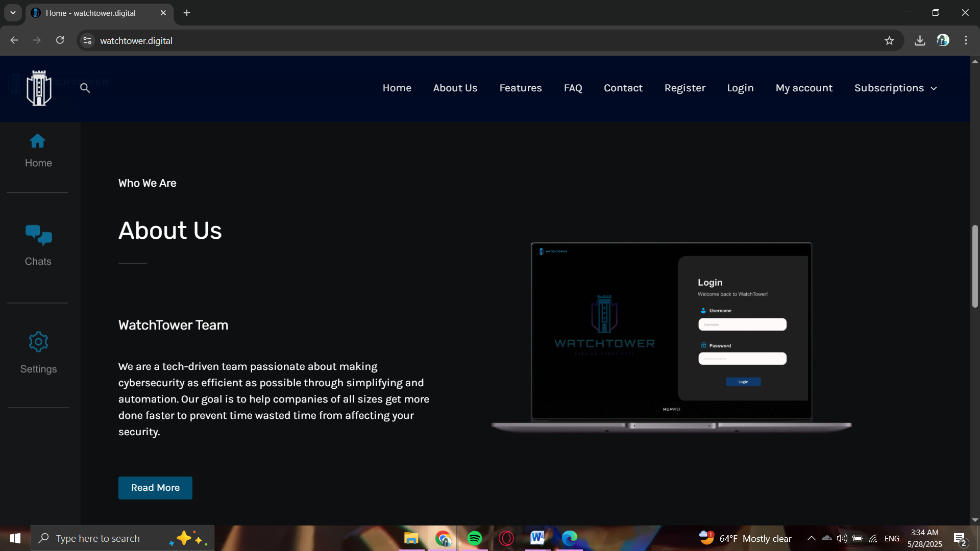This screenshot has height=551, width=980.
Task: Launch File Explorer from taskbar
Action: (x=411, y=538)
